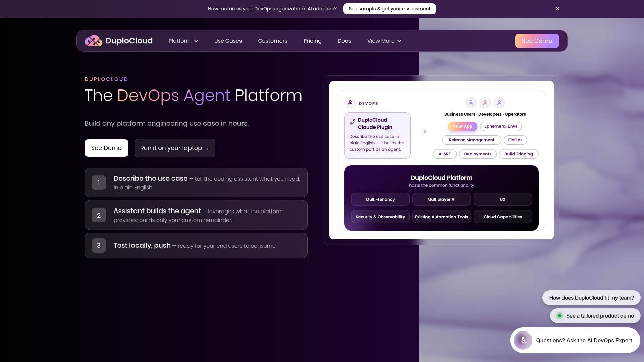Expand the Platform dropdown menu

point(183,41)
